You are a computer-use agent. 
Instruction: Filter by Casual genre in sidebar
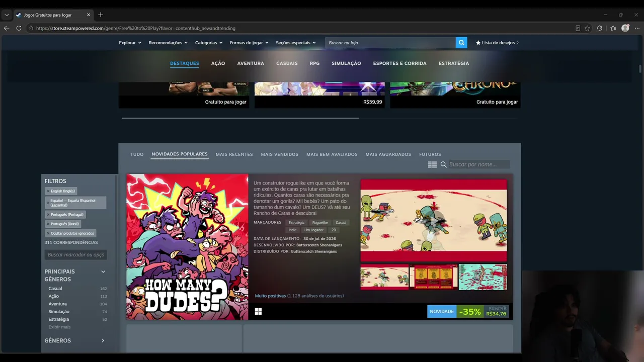pyautogui.click(x=55, y=289)
